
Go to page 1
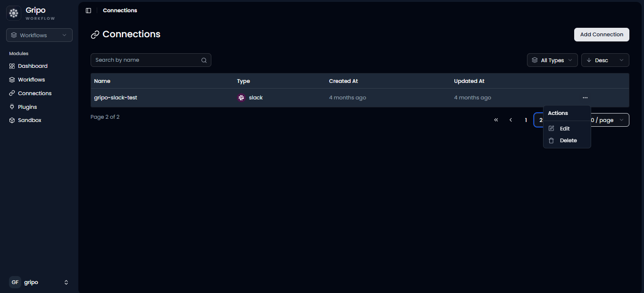pyautogui.click(x=526, y=120)
